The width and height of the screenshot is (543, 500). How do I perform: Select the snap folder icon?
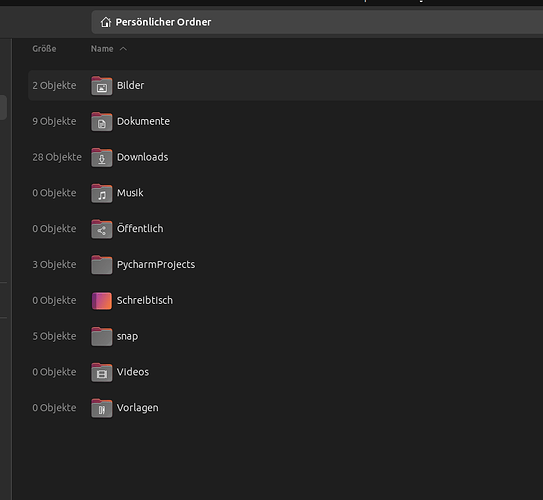(x=101, y=337)
